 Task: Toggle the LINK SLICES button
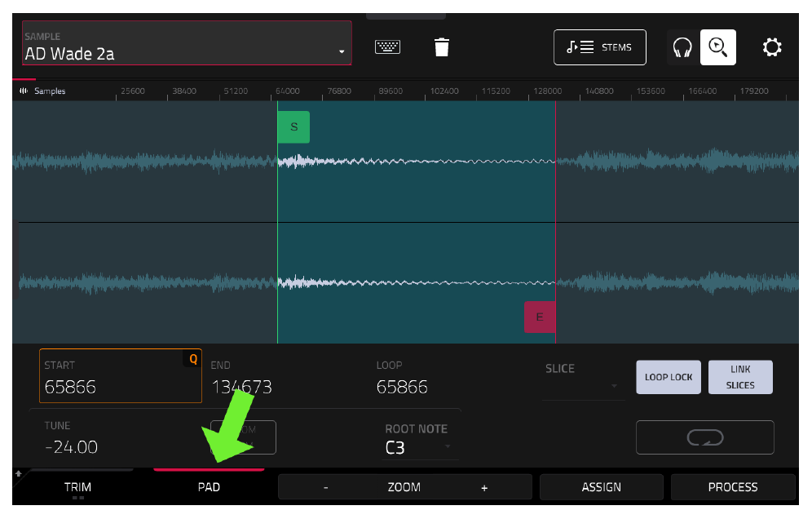(x=740, y=377)
